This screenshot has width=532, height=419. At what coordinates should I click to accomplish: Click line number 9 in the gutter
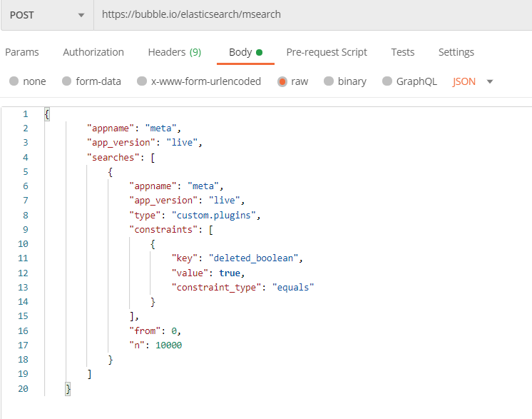(26, 230)
